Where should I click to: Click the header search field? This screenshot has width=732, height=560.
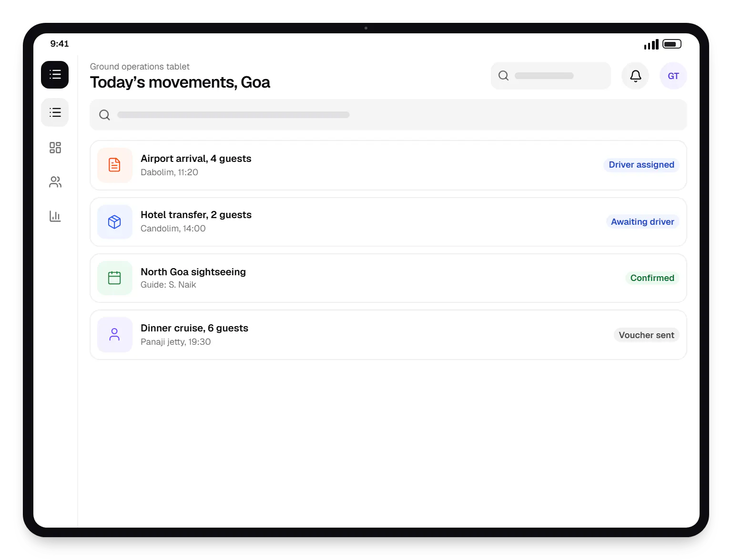tap(550, 76)
